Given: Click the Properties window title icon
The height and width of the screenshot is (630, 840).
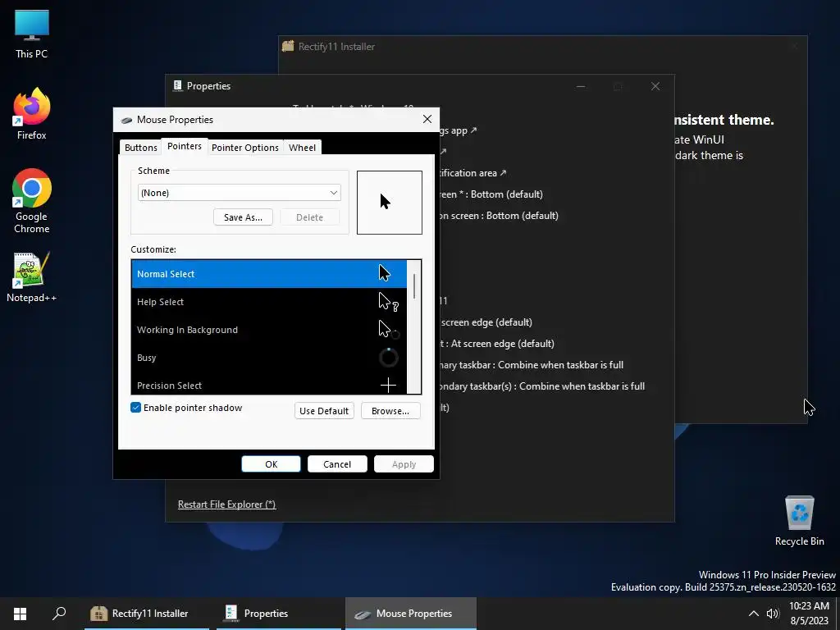Looking at the screenshot, I should point(178,85).
